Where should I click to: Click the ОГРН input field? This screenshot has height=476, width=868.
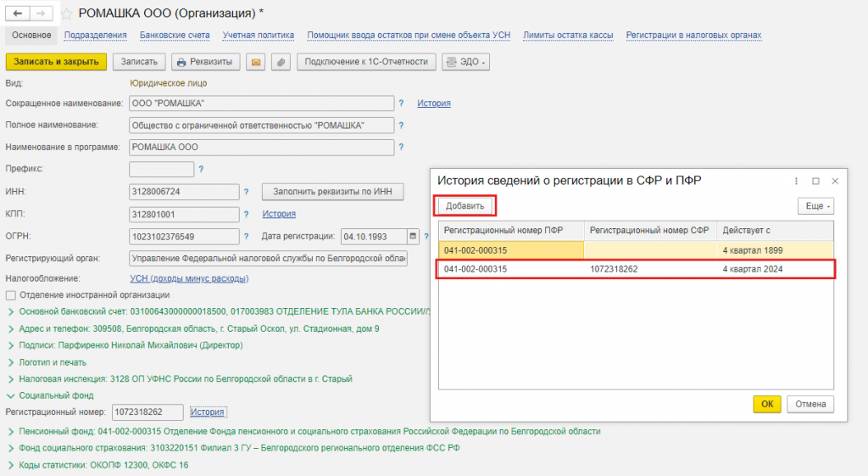(184, 237)
